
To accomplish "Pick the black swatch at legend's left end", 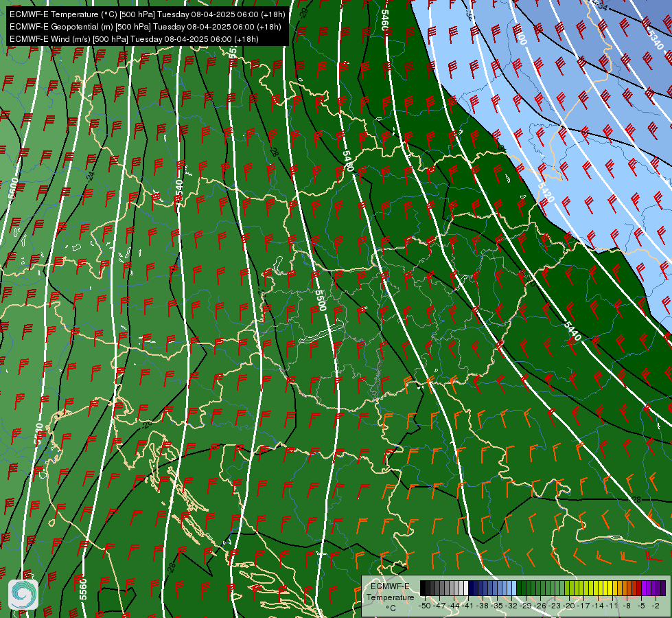I will [423, 588].
